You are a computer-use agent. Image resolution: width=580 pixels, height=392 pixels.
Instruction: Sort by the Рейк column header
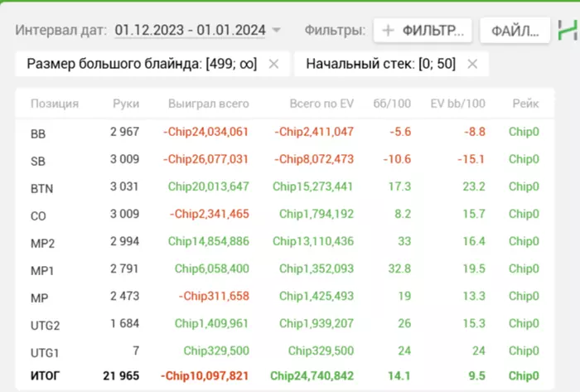click(x=524, y=104)
